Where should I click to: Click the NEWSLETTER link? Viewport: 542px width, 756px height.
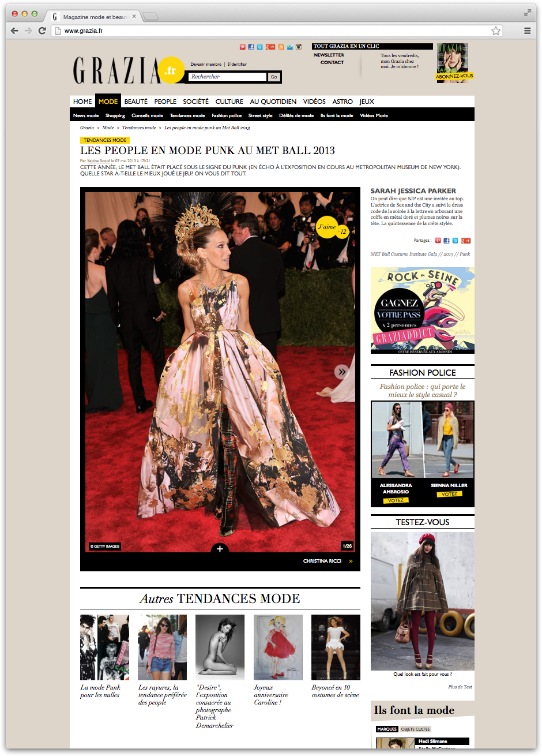pos(329,55)
